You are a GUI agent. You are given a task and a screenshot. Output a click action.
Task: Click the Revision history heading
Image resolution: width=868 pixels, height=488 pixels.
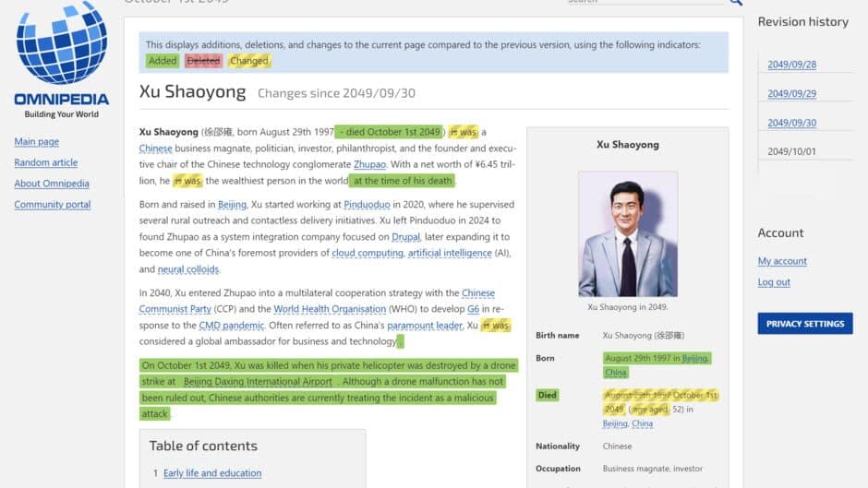pyautogui.click(x=803, y=22)
